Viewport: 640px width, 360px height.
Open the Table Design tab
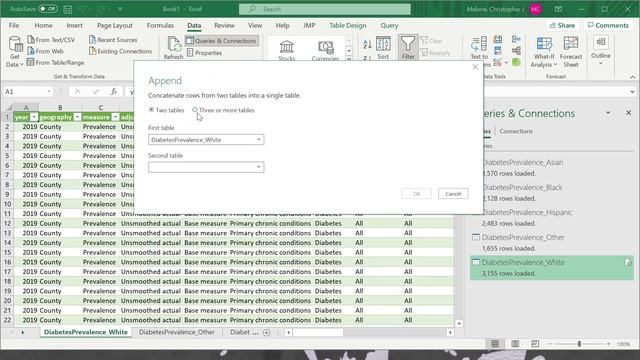(348, 25)
